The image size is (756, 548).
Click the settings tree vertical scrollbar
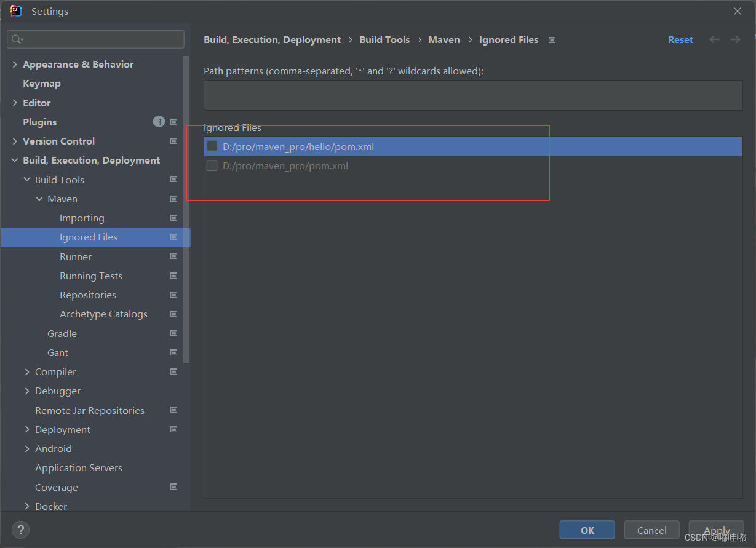187,209
